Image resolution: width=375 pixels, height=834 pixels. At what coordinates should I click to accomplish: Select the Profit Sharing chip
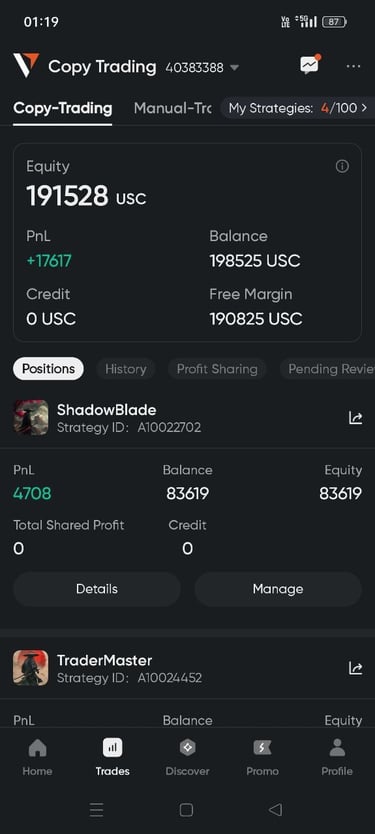pos(217,369)
